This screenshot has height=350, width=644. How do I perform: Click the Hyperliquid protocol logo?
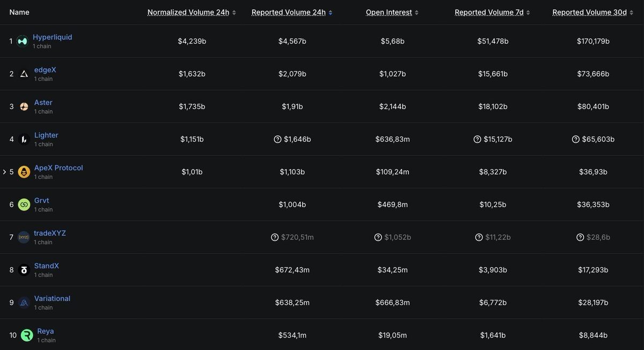[22, 41]
